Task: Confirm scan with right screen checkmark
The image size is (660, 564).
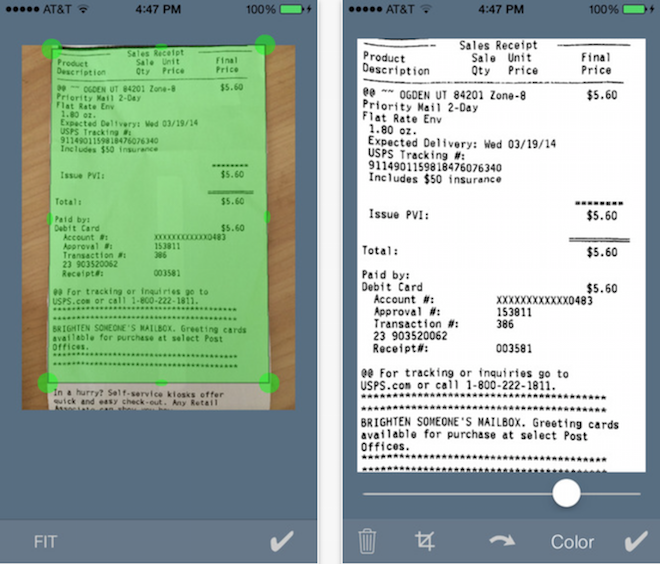Action: pos(636,541)
